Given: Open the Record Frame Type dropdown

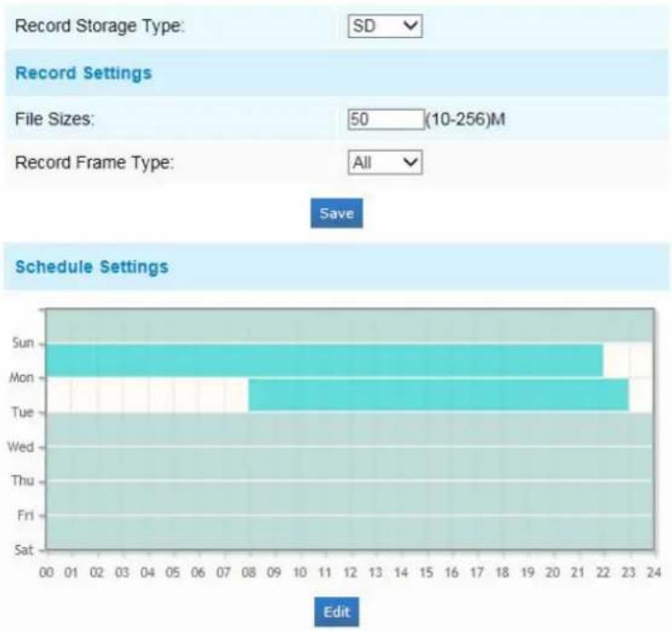Looking at the screenshot, I should (385, 163).
